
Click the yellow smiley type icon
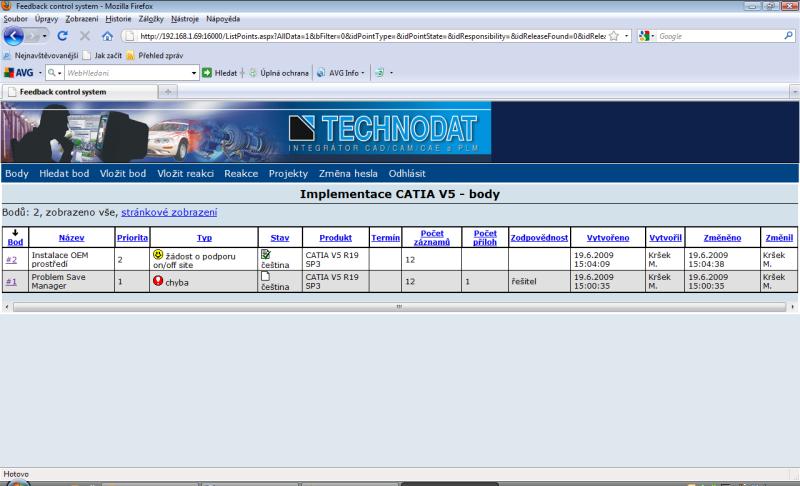(158, 254)
